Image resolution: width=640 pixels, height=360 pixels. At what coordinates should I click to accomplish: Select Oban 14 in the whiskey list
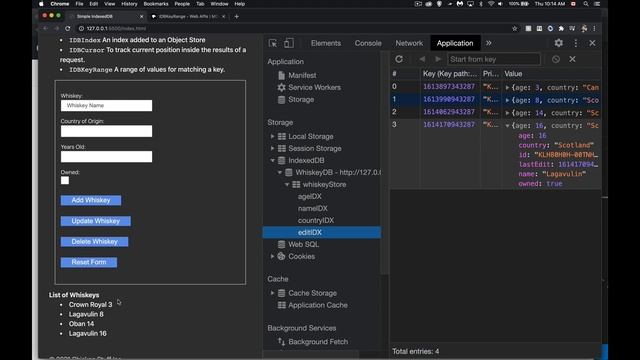click(x=81, y=324)
